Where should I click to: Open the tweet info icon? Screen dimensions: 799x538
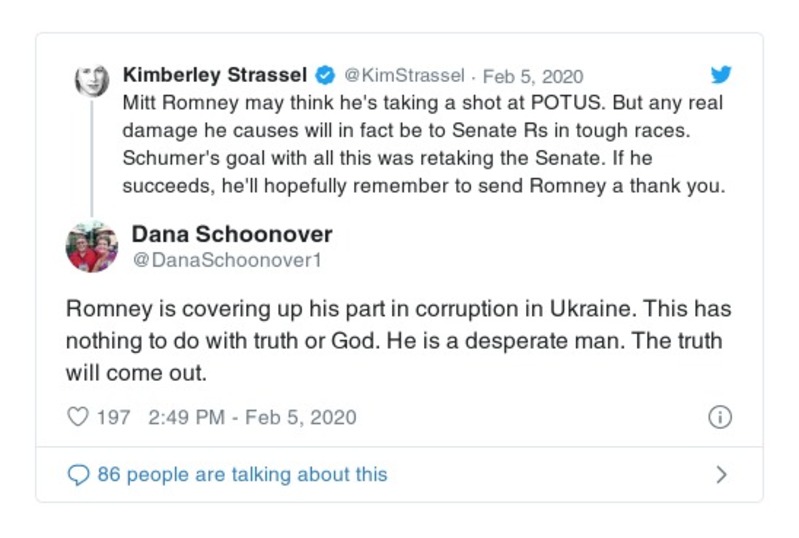(719, 417)
